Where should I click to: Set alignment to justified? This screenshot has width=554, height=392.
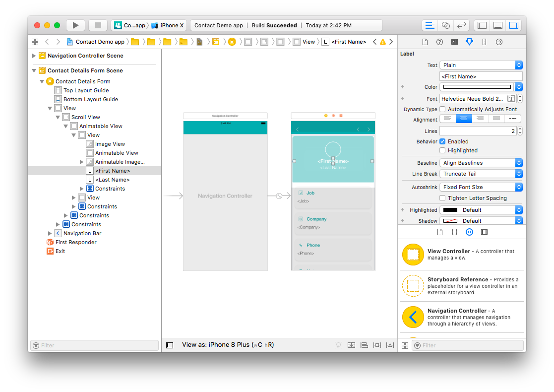click(x=496, y=119)
